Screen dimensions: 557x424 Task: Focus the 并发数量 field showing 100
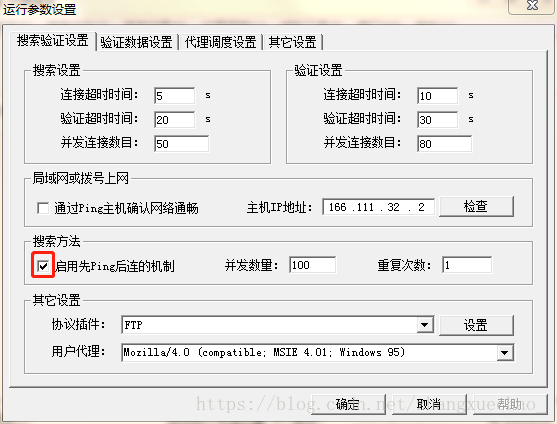pyautogui.click(x=313, y=265)
